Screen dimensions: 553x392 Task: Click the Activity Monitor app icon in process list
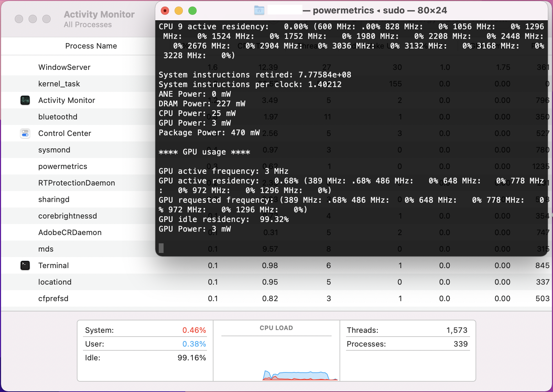pyautogui.click(x=25, y=100)
